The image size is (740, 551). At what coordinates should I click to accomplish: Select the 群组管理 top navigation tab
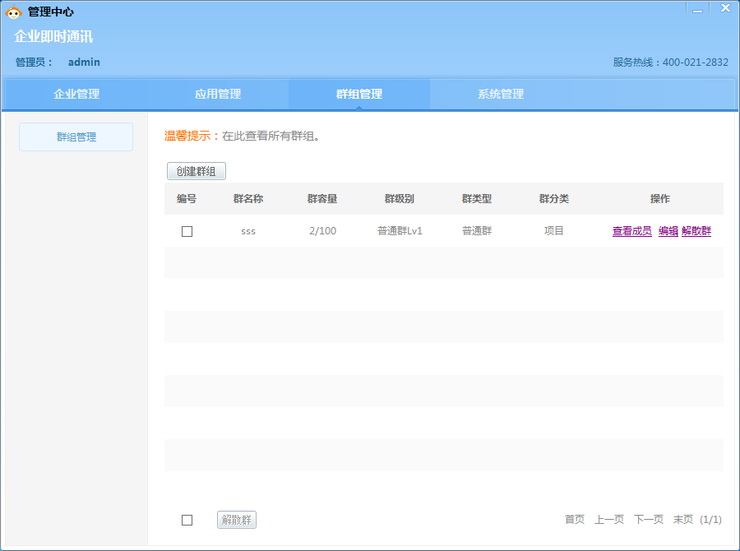359,94
